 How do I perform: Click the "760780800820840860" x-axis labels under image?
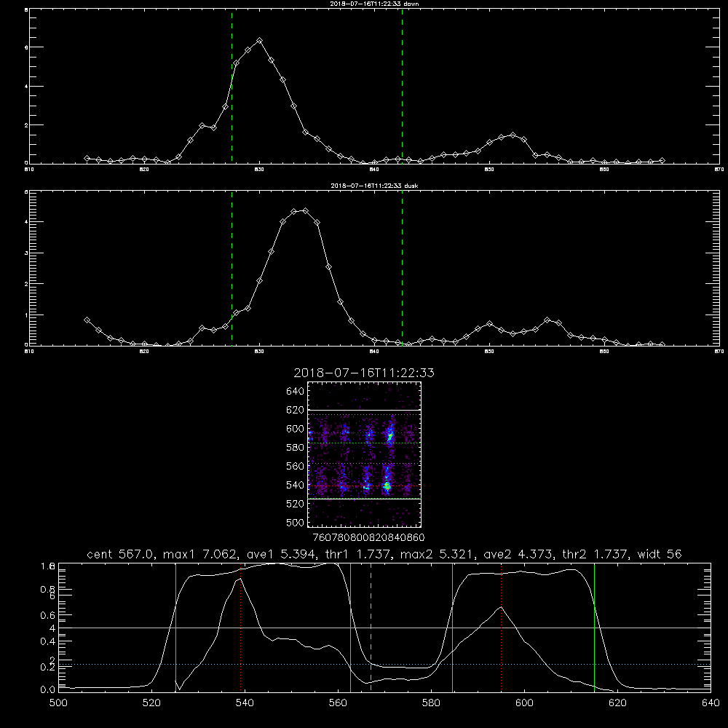368,537
